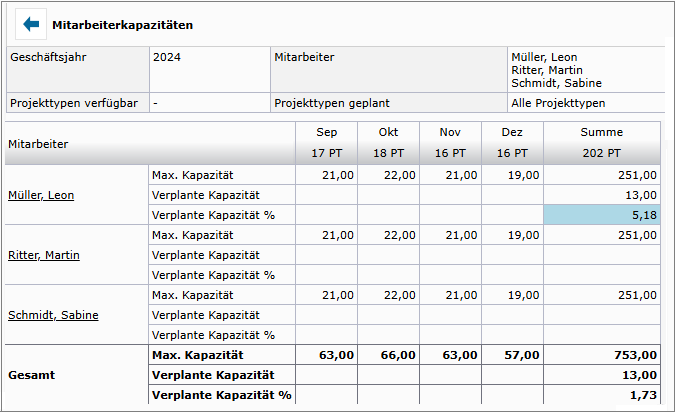The width and height of the screenshot is (675, 412).
Task: Select total 753,00 max capacity cell
Action: [602, 355]
